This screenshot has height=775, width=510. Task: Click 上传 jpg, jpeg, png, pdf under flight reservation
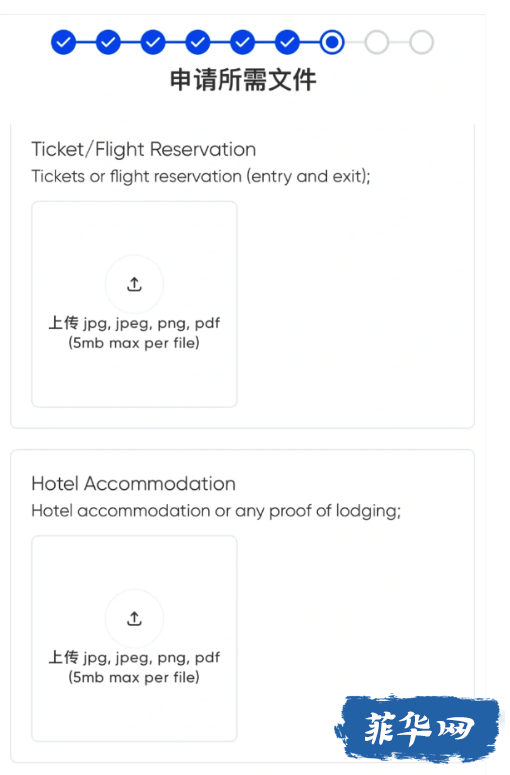coord(134,323)
